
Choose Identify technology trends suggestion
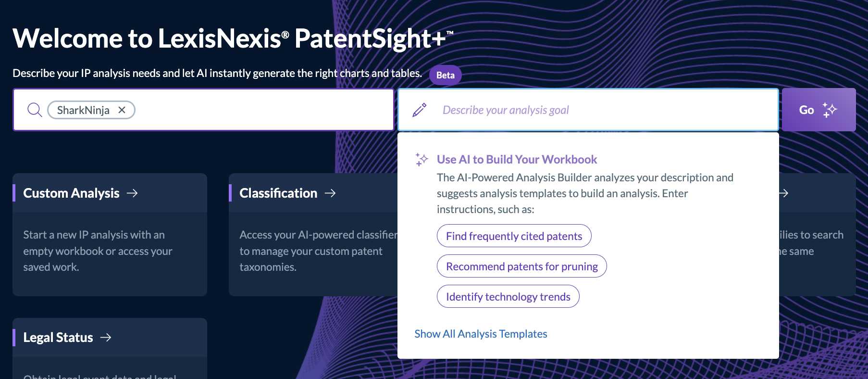[508, 296]
